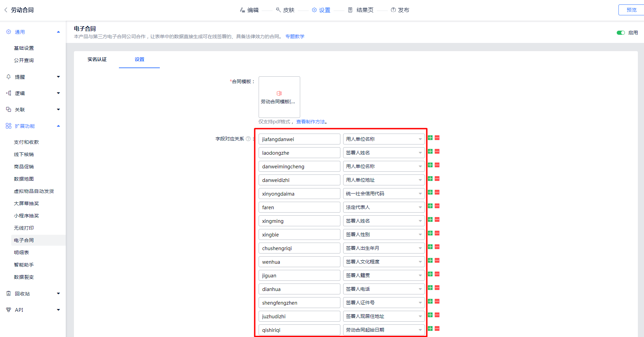The image size is (644, 337).
Task: Open dropdown showing 统一社会信用代码
Action: [384, 194]
